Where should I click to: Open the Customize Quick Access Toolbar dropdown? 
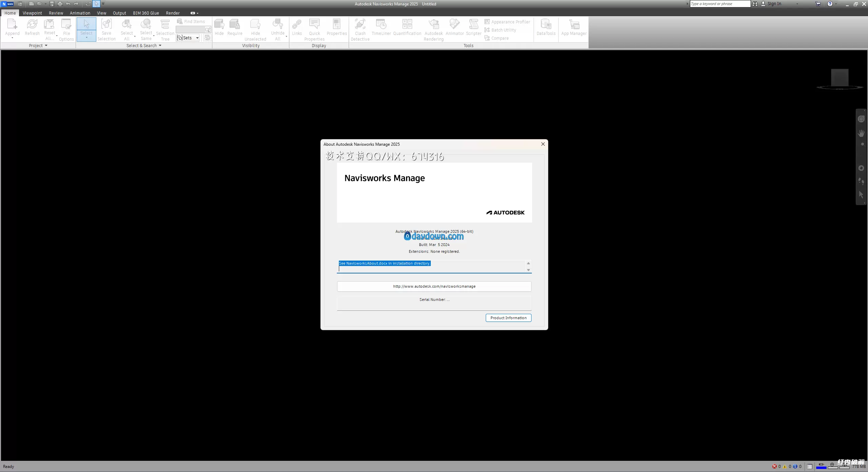tap(103, 4)
